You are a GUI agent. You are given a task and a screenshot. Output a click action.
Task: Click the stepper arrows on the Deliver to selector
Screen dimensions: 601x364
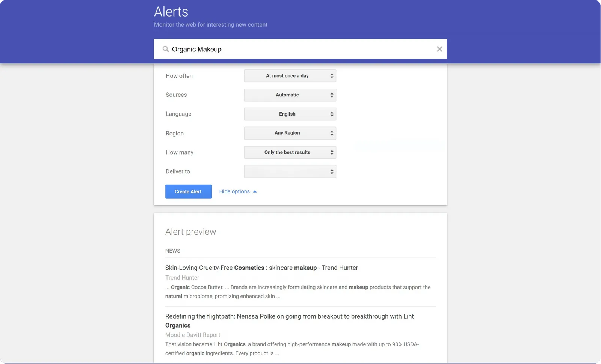332,171
